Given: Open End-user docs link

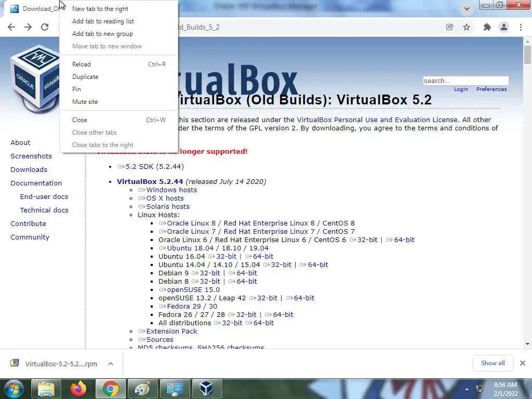Looking at the screenshot, I should (x=44, y=197).
